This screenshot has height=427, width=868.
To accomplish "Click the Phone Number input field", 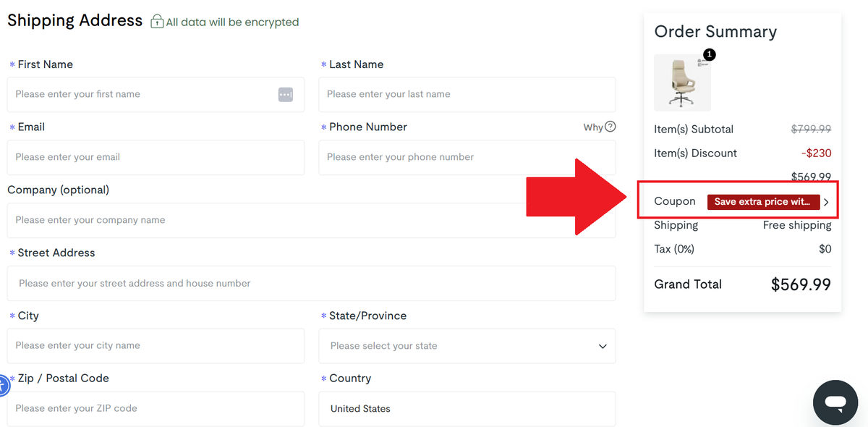I will [467, 157].
